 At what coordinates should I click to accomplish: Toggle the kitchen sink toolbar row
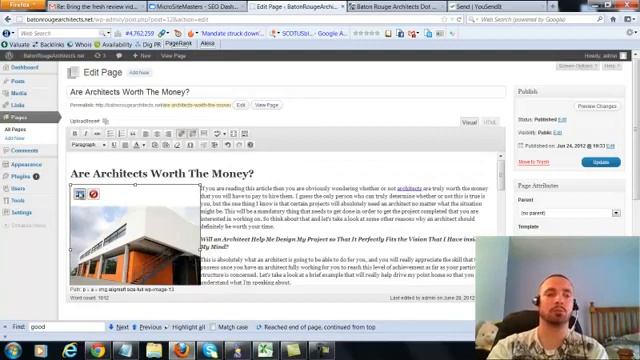[x=245, y=133]
